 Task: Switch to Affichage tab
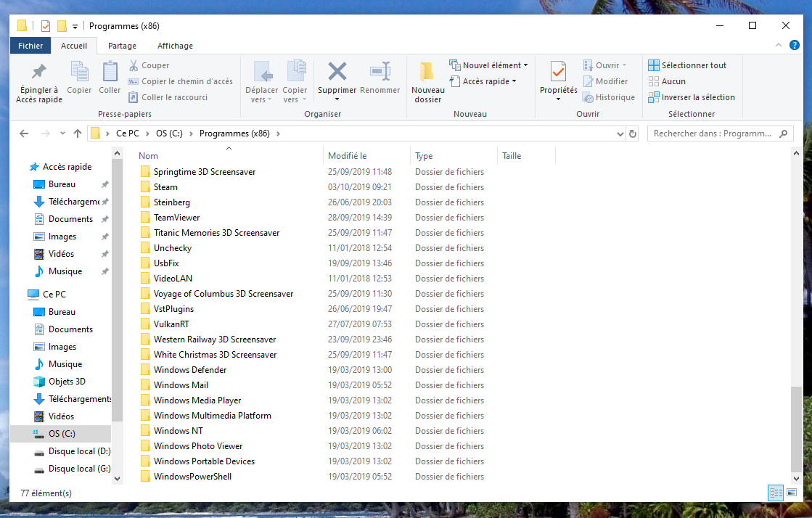point(175,46)
